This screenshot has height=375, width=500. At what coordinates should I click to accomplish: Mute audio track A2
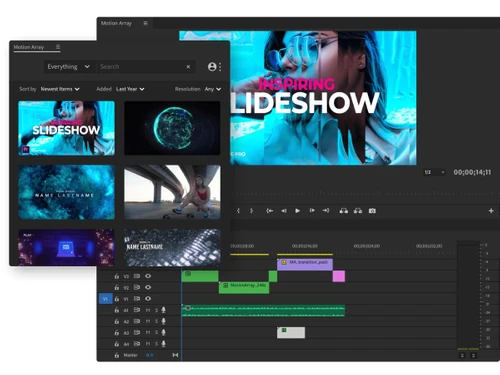click(148, 322)
